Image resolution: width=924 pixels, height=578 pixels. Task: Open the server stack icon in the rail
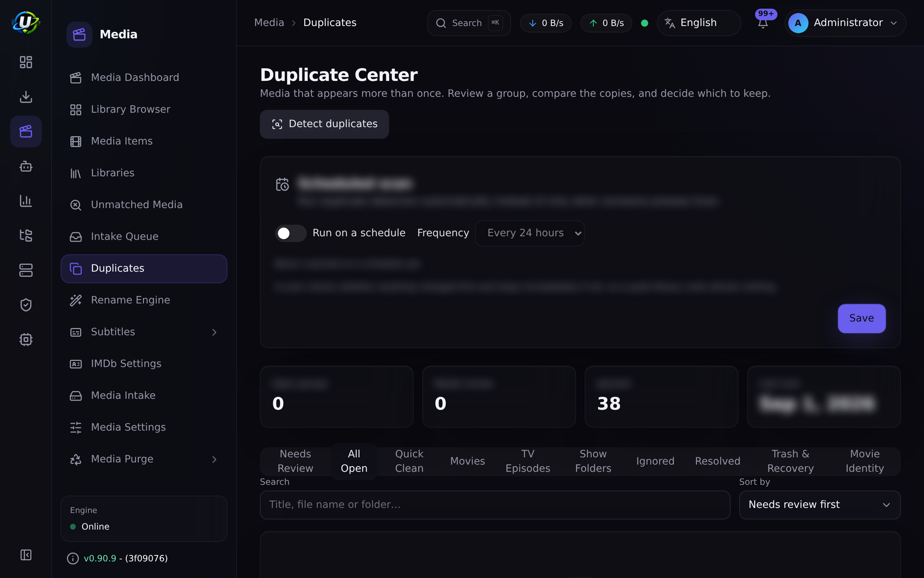pyautogui.click(x=26, y=270)
